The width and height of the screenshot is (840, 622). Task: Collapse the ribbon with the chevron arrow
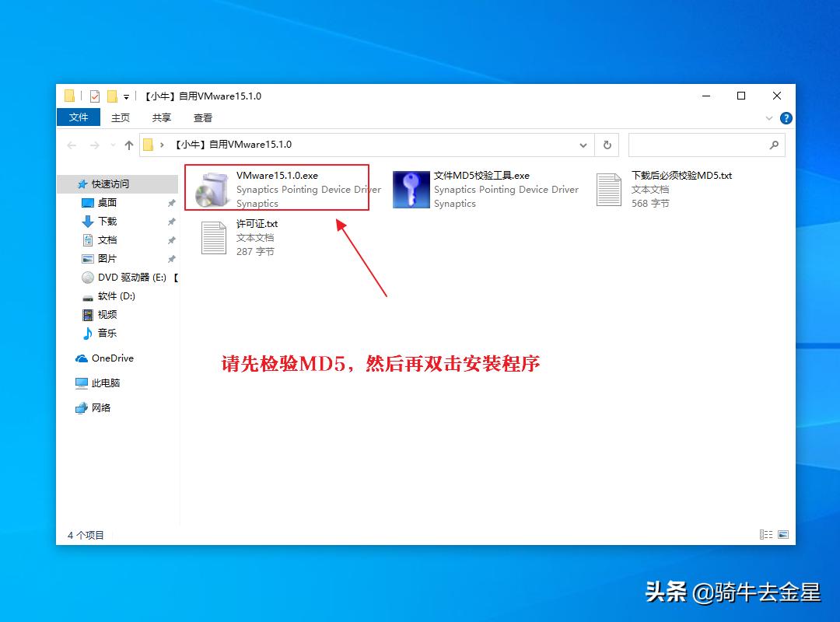(x=769, y=117)
